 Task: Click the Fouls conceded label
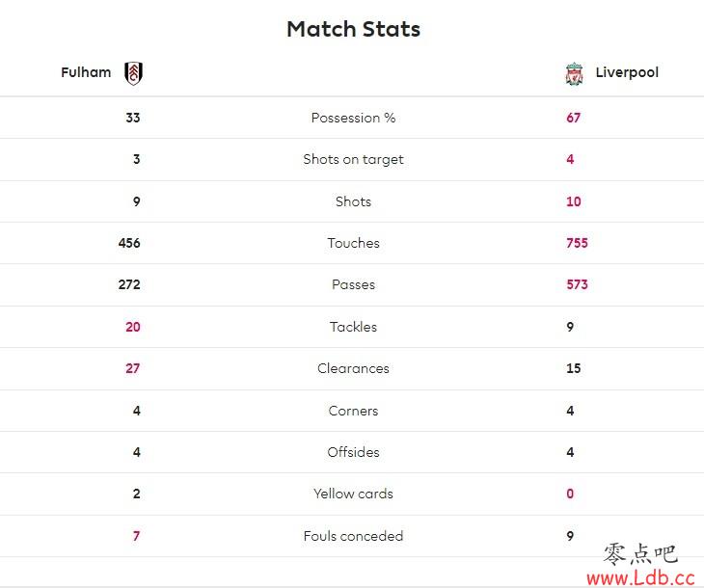353,536
